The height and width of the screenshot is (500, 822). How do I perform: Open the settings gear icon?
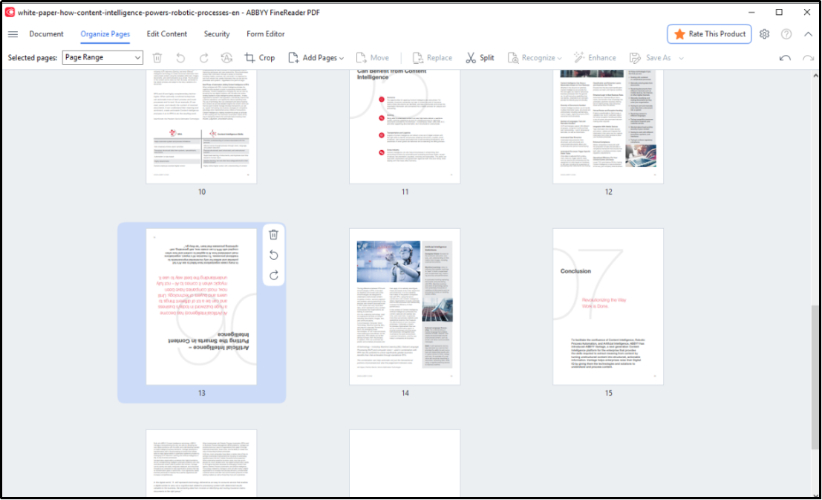point(765,34)
